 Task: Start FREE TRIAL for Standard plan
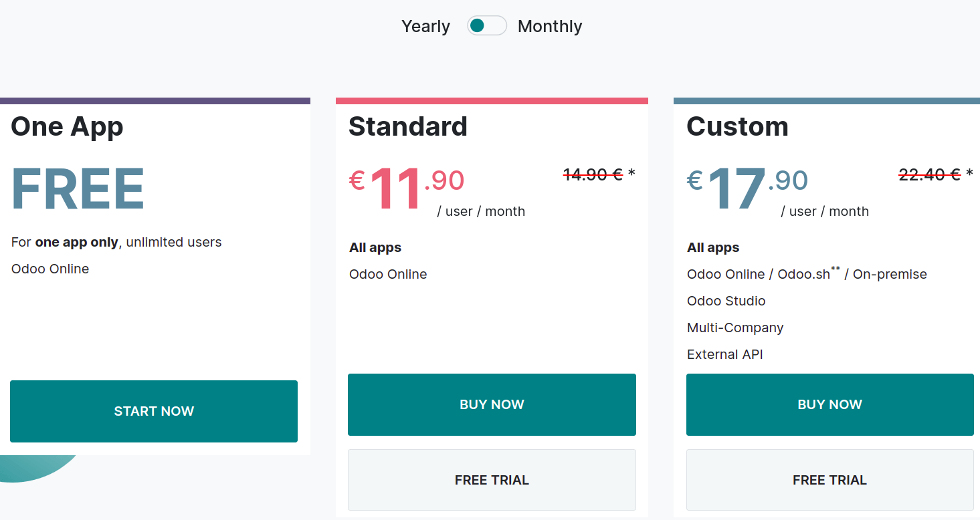point(492,480)
